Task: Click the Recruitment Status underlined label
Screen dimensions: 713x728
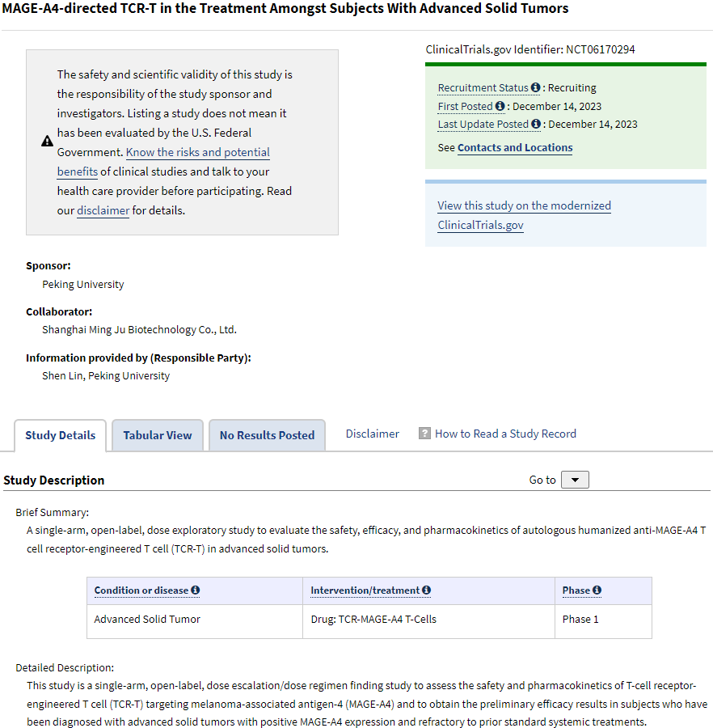Action: click(x=483, y=87)
